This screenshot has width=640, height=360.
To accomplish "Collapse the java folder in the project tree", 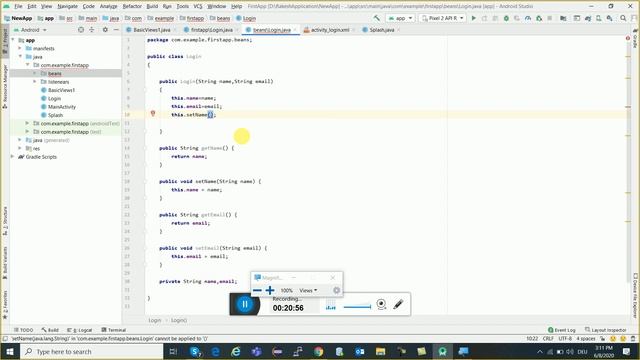I will 20,56.
